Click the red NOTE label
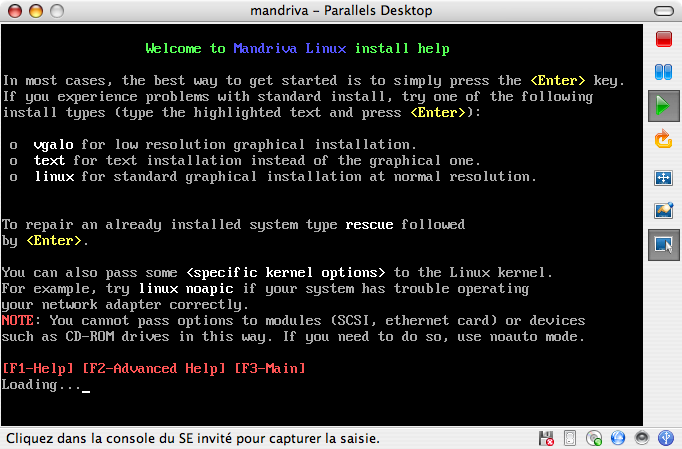Viewport: 682px width, 449px height. coord(17,321)
